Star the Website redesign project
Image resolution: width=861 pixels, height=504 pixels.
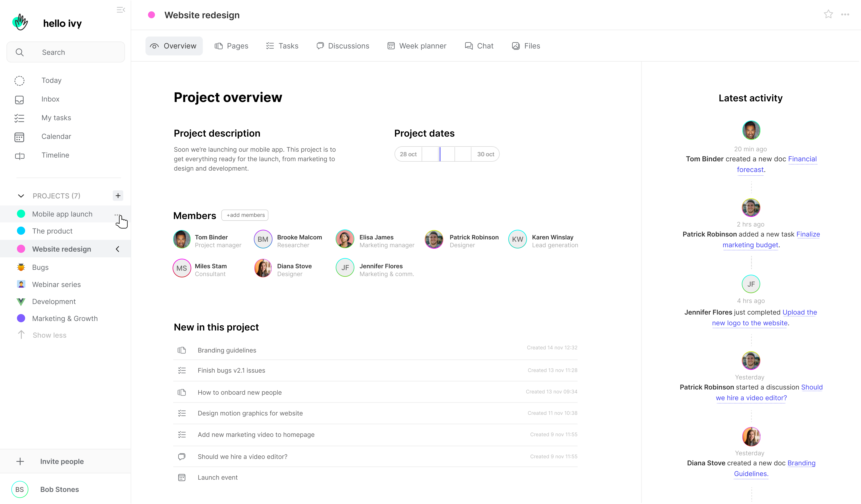point(828,14)
